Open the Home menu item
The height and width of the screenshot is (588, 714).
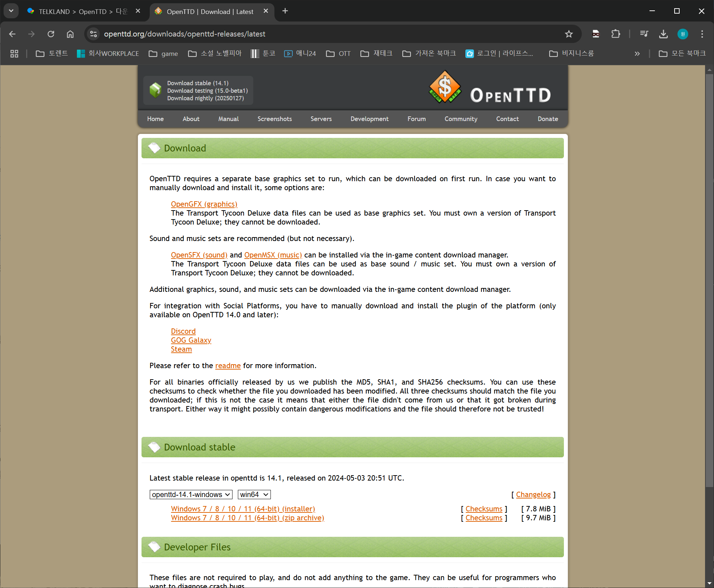[155, 119]
